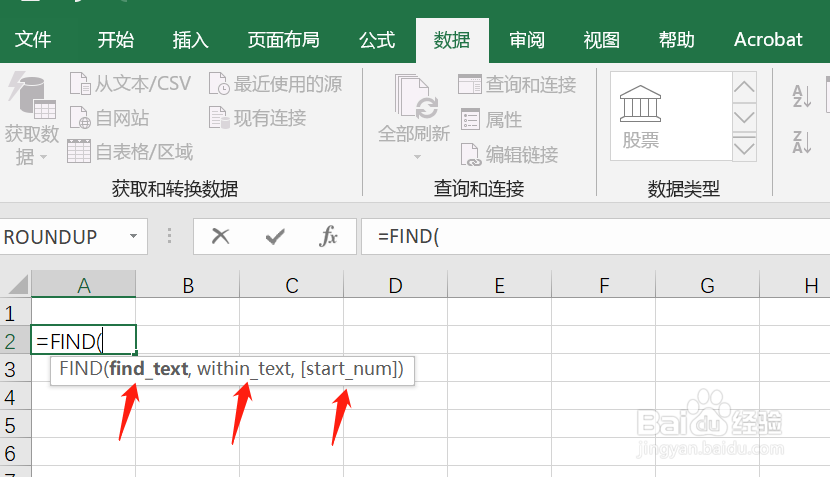Open the Insert Function fx dialog
The height and width of the screenshot is (477, 830).
[x=328, y=236]
